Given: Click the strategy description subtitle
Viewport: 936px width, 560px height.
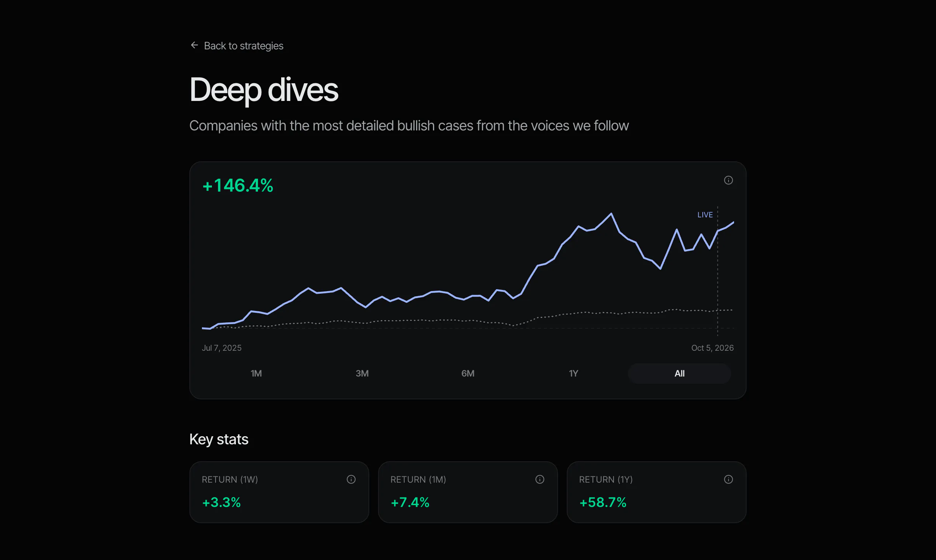Looking at the screenshot, I should 409,126.
